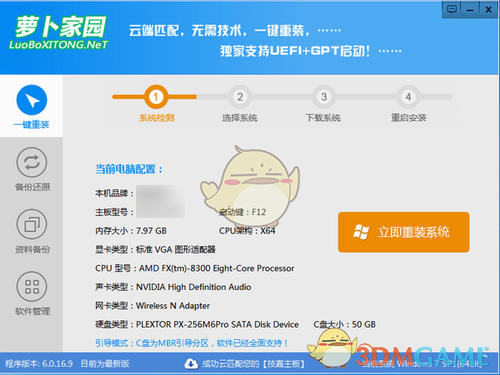Click the 本机品牌 label
Image resolution: width=500 pixels, height=375 pixels.
point(114,193)
